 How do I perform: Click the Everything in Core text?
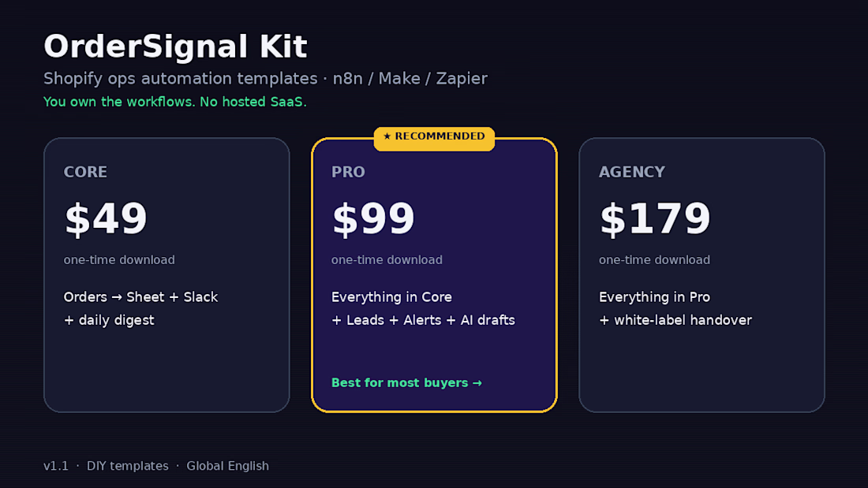tap(391, 297)
